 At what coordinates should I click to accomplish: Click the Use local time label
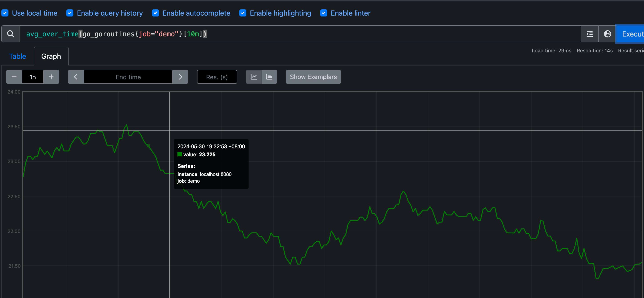35,13
